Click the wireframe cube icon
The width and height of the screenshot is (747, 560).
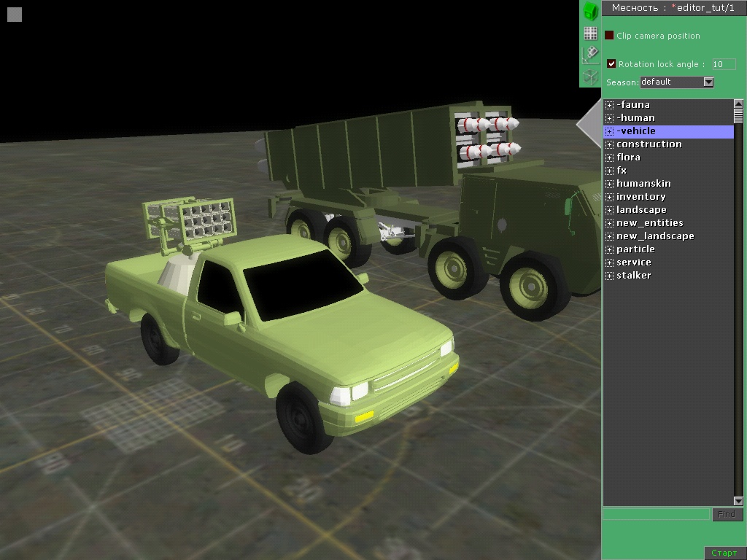coord(591,77)
